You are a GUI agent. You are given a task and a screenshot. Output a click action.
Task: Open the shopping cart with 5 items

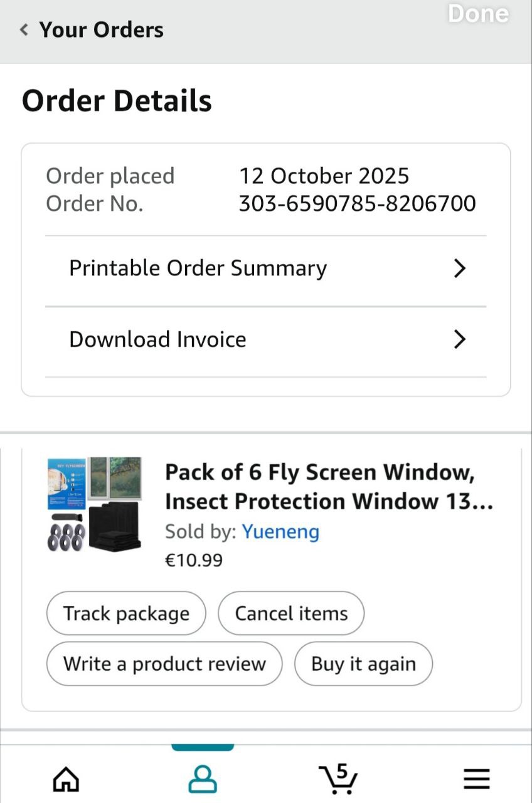[339, 779]
